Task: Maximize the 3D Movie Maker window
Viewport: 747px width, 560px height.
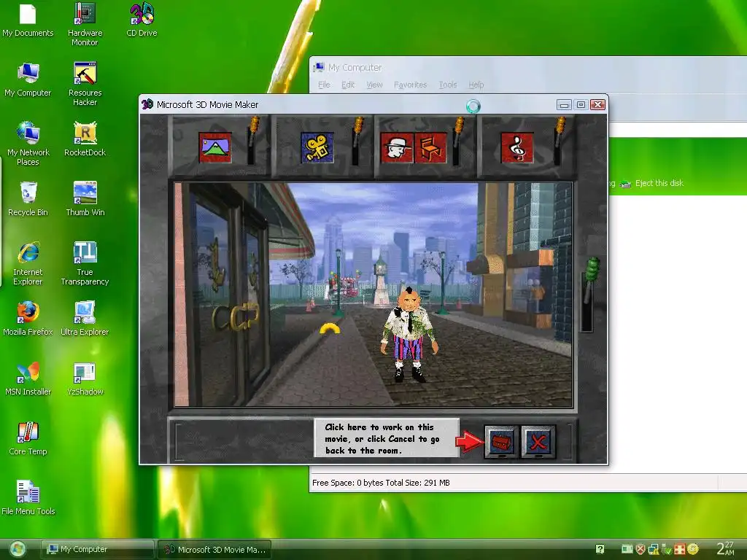Action: (581, 105)
